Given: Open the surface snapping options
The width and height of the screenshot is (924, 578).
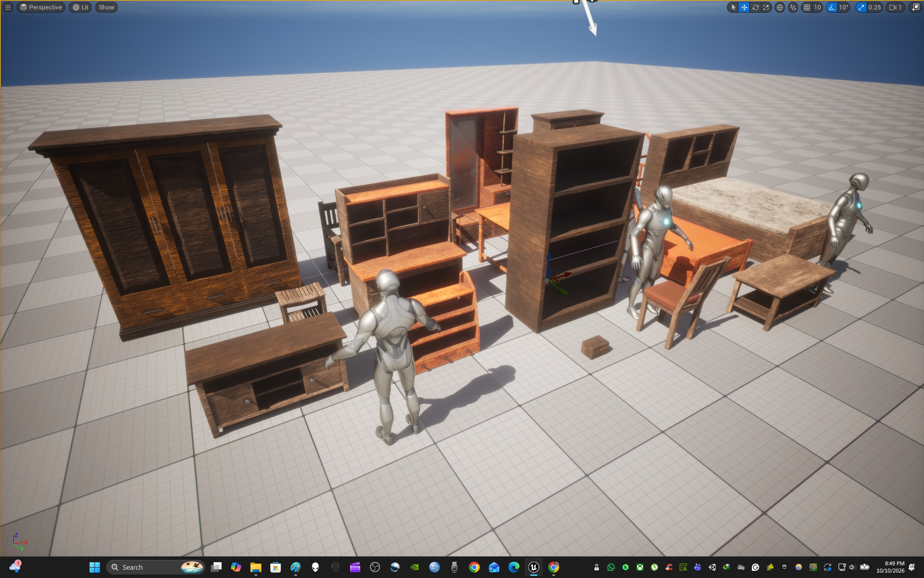Looking at the screenshot, I should [x=793, y=7].
